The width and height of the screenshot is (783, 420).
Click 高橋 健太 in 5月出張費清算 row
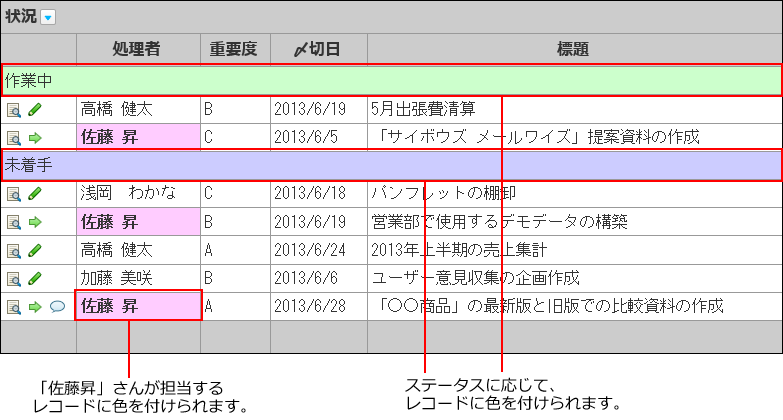(116, 109)
